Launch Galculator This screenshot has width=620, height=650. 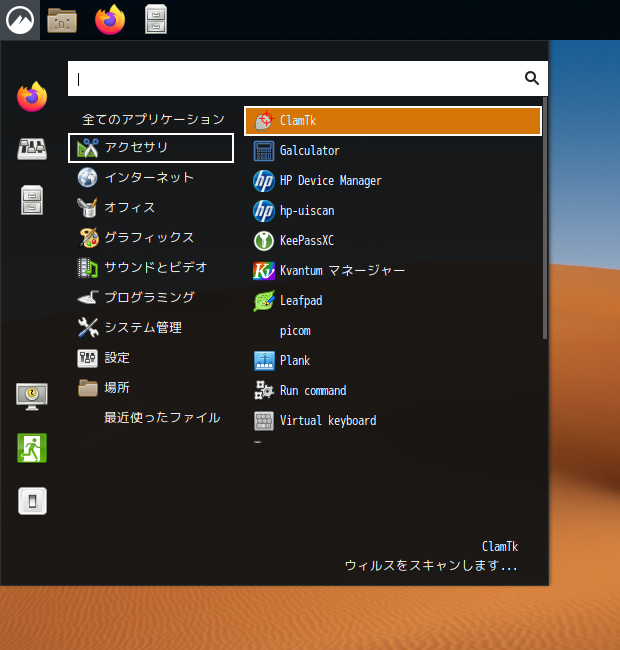pos(393,150)
